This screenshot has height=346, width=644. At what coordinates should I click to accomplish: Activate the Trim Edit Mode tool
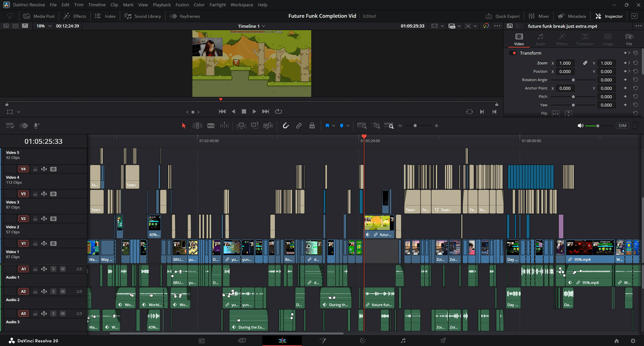(197, 126)
